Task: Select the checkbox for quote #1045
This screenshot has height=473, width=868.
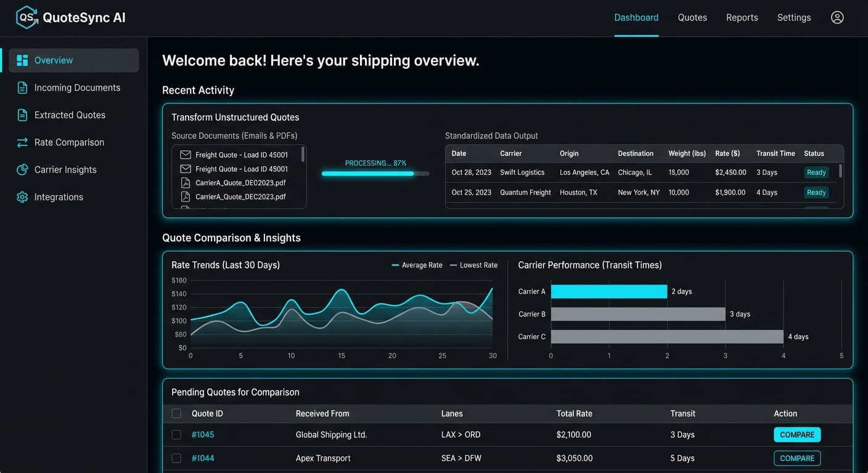Action: coord(176,434)
